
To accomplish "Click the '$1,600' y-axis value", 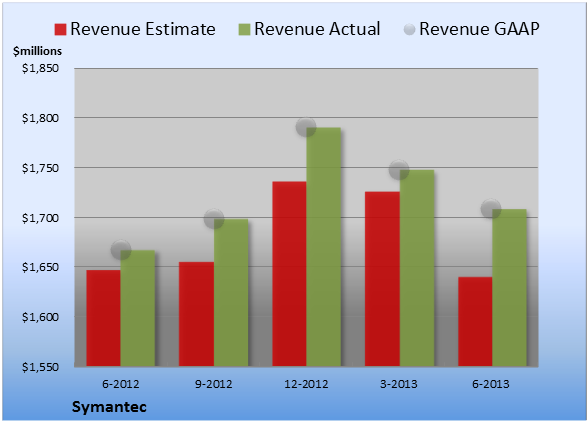I will click(x=40, y=317).
